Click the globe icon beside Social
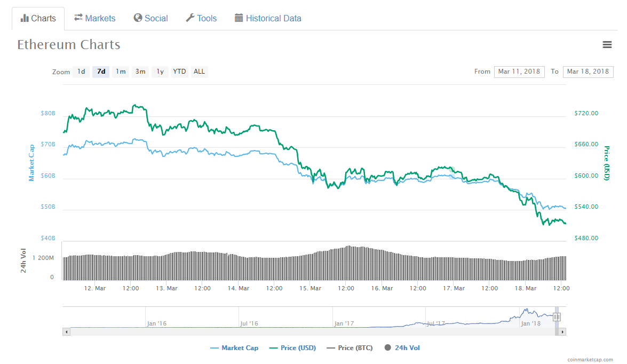627x364 pixels. [138, 18]
